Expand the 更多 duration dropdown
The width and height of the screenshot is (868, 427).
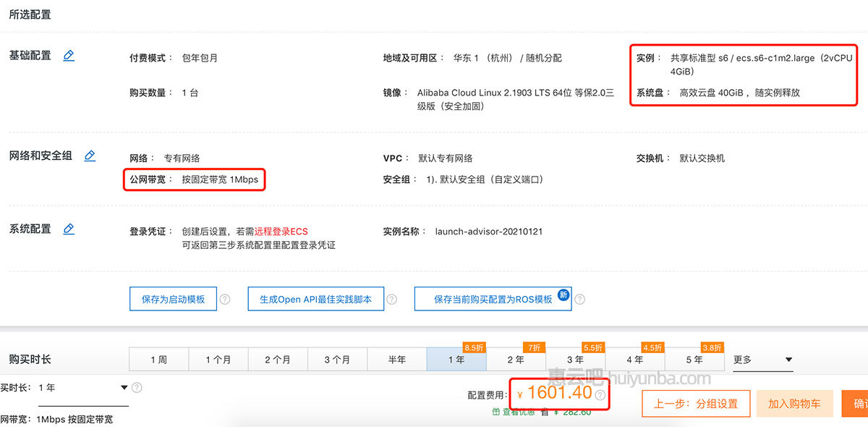coord(762,360)
